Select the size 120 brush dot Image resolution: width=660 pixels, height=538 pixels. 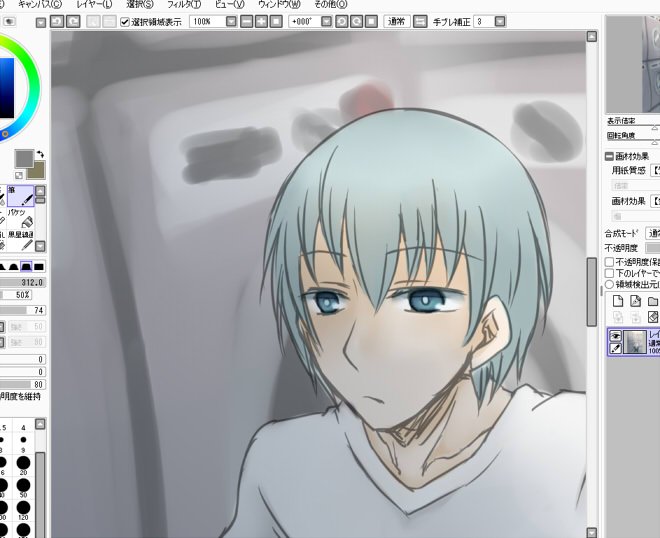tap(23, 508)
